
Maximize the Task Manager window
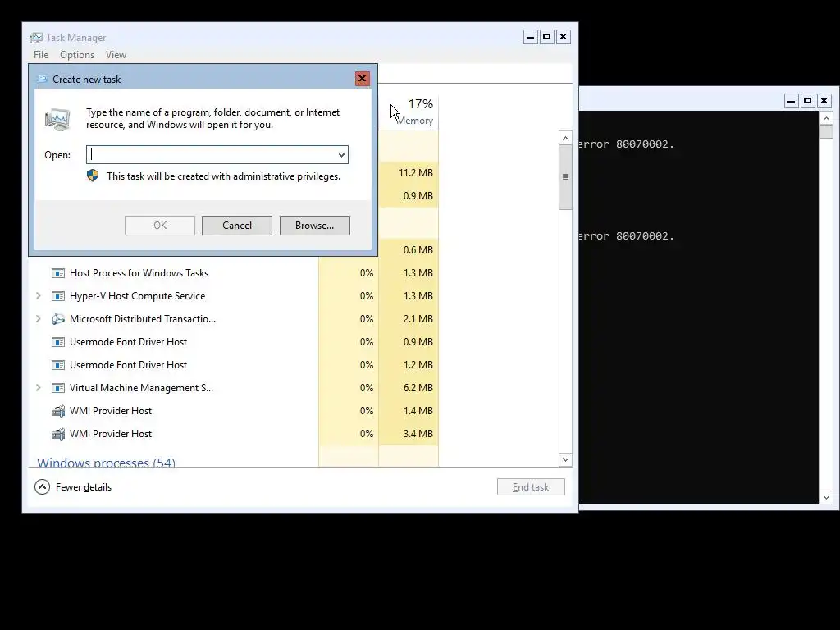547,37
